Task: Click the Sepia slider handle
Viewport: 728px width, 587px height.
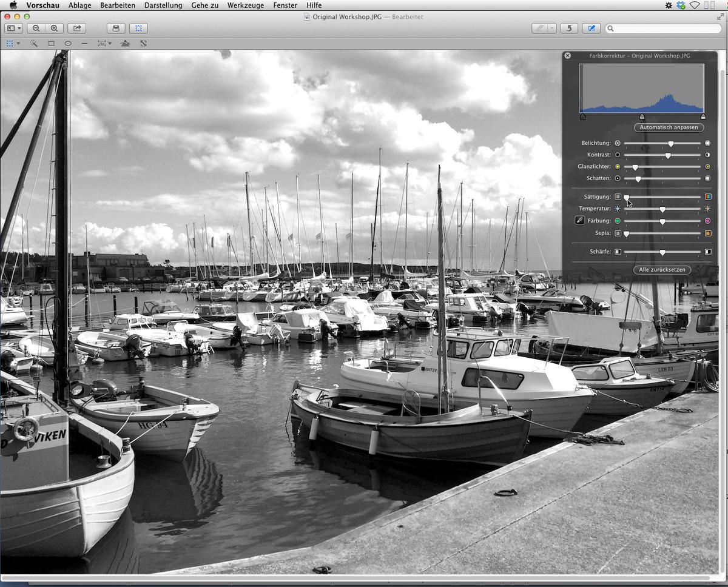Action: tap(626, 233)
